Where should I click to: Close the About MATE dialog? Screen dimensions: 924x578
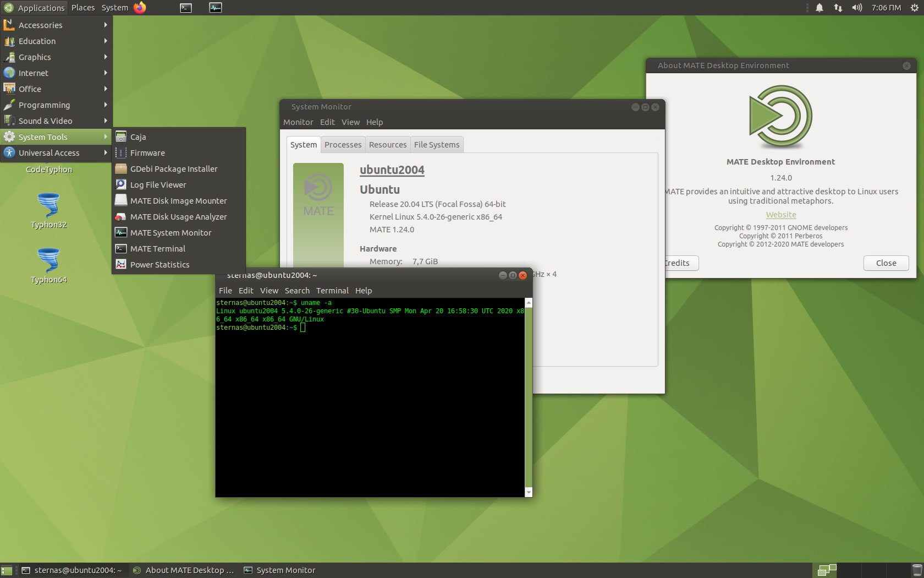point(886,263)
